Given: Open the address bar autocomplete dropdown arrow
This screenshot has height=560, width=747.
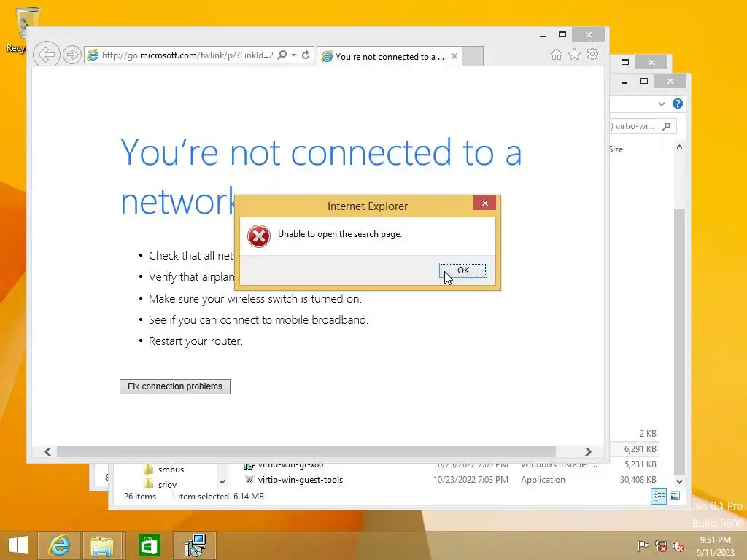Looking at the screenshot, I should (293, 55).
